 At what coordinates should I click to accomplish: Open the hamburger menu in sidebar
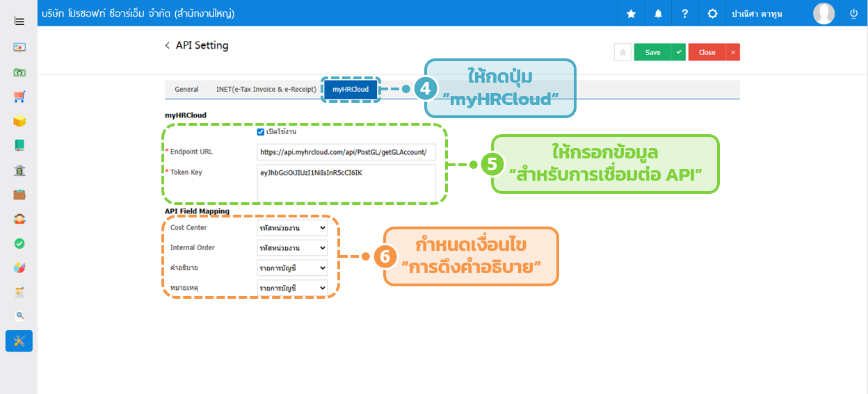pyautogui.click(x=19, y=22)
